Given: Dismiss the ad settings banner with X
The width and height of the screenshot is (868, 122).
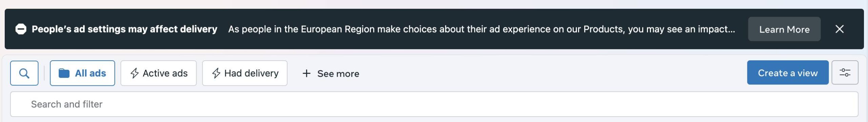Looking at the screenshot, I should pos(840,29).
